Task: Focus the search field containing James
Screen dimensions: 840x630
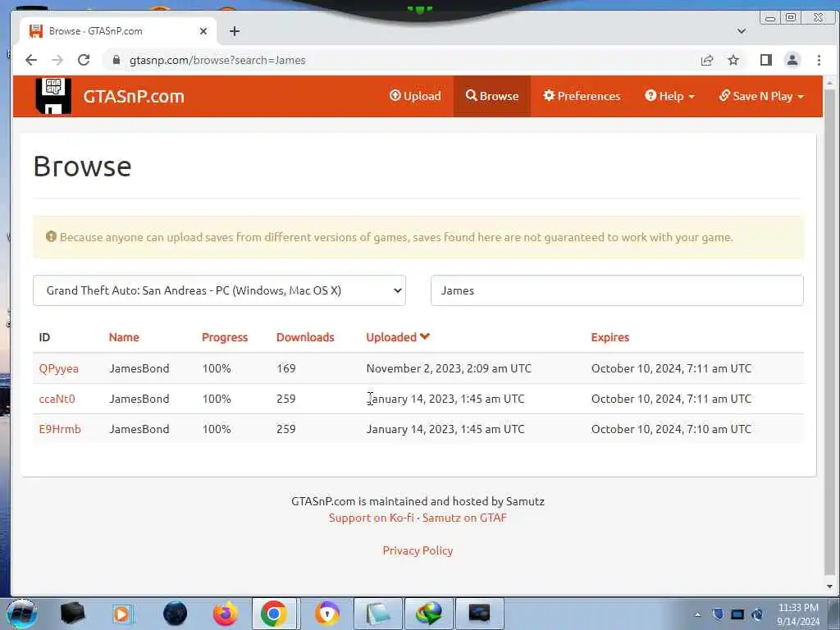Action: (x=617, y=290)
